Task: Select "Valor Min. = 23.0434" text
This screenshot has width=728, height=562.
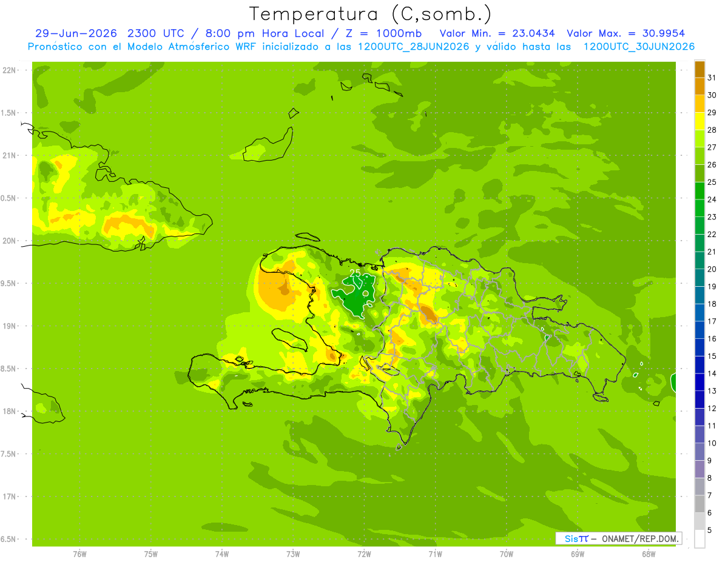Action: coord(497,33)
